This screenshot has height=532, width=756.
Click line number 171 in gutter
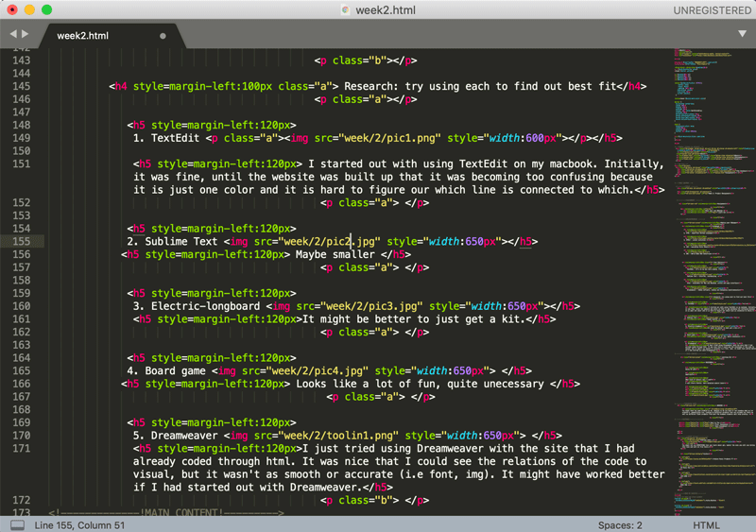(x=21, y=449)
